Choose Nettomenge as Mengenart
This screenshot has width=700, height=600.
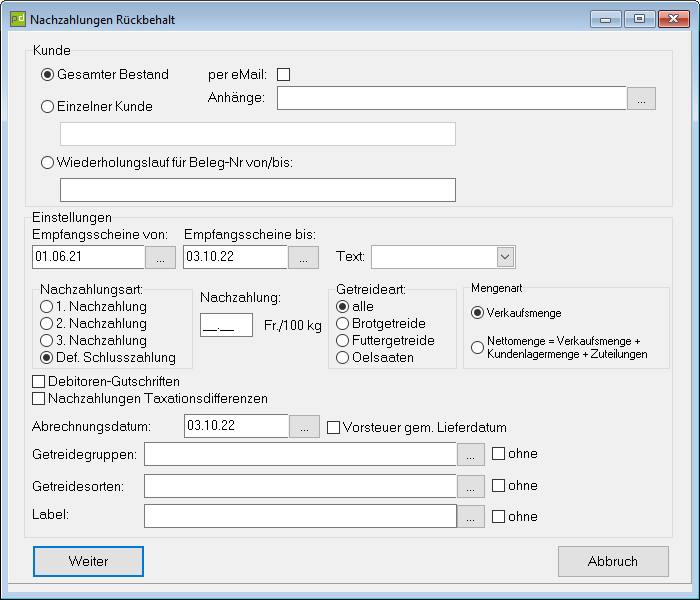point(477,347)
